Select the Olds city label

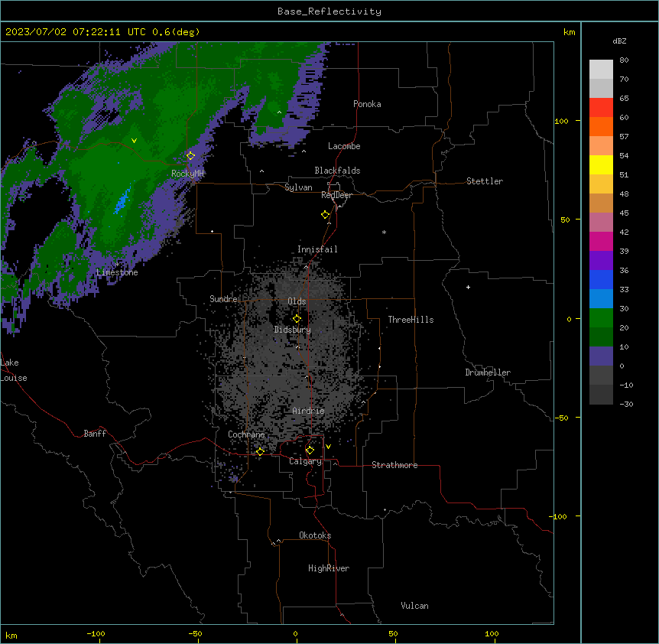tap(297, 301)
